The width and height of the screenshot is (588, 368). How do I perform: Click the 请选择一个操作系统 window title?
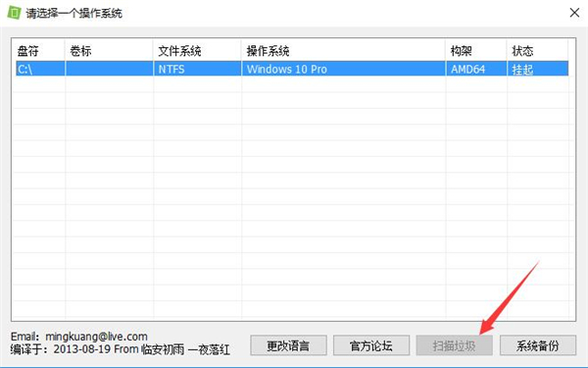(73, 13)
